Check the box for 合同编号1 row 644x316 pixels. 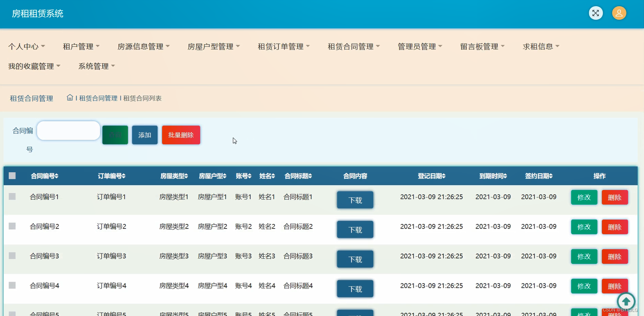click(x=12, y=197)
